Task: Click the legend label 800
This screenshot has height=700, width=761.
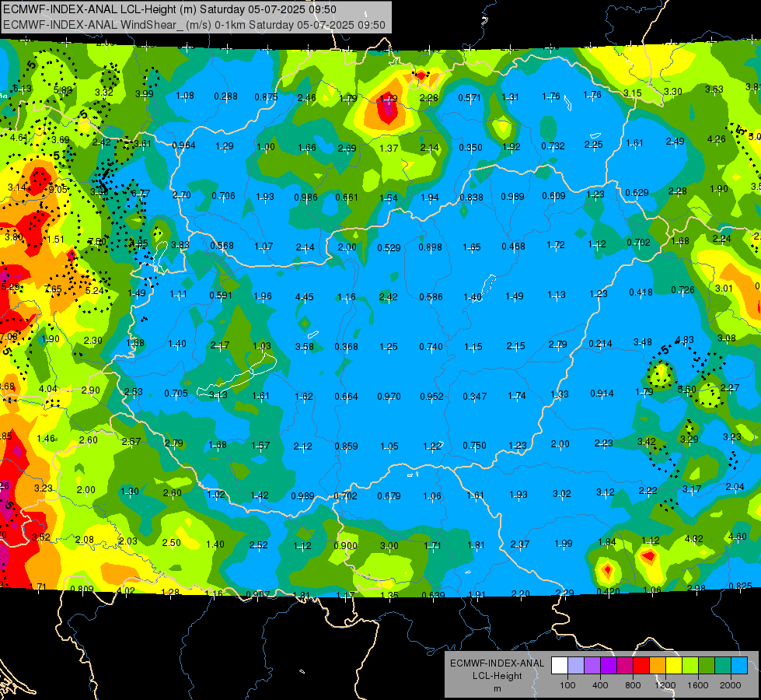Action: pos(633,685)
